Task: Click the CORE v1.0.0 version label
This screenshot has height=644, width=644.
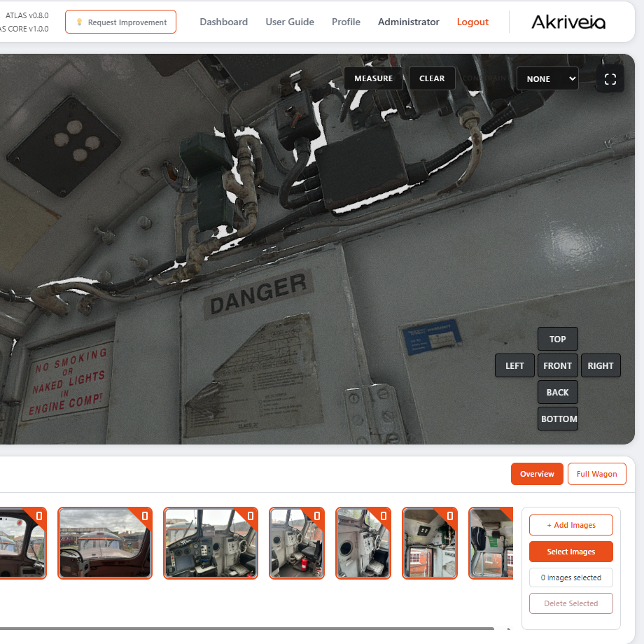Action: pyautogui.click(x=24, y=29)
